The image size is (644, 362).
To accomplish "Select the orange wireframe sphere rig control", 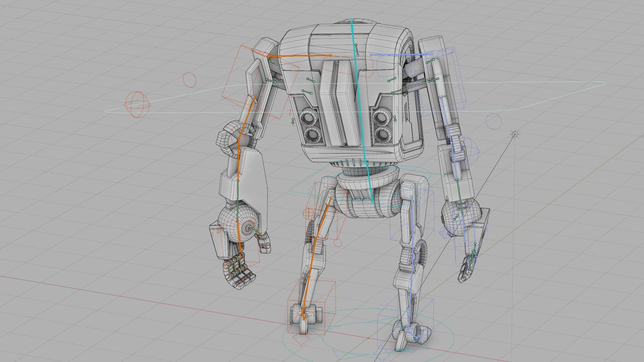I will (x=138, y=105).
